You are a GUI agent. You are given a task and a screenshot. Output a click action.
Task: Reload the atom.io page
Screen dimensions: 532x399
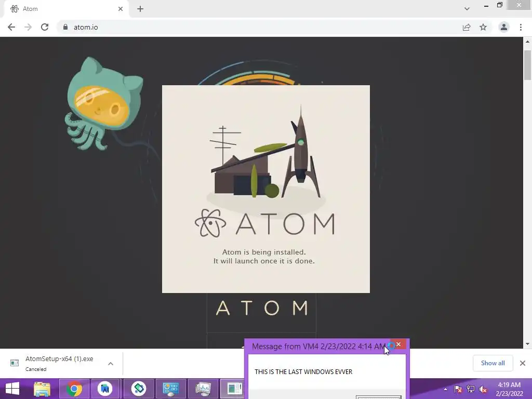click(45, 27)
